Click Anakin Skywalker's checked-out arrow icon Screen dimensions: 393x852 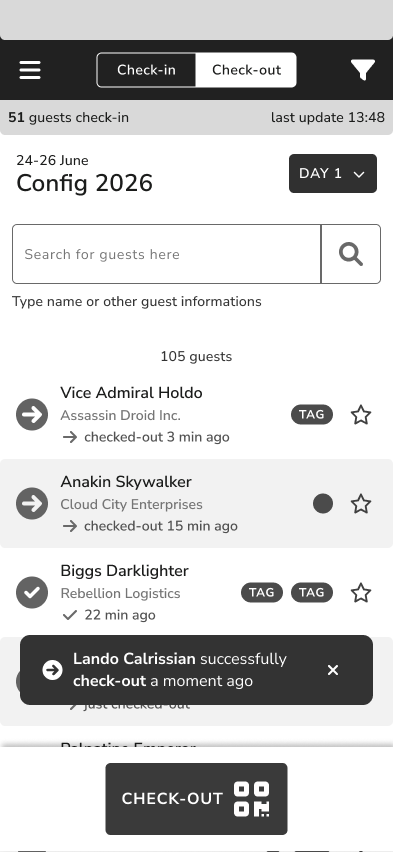(x=32, y=504)
